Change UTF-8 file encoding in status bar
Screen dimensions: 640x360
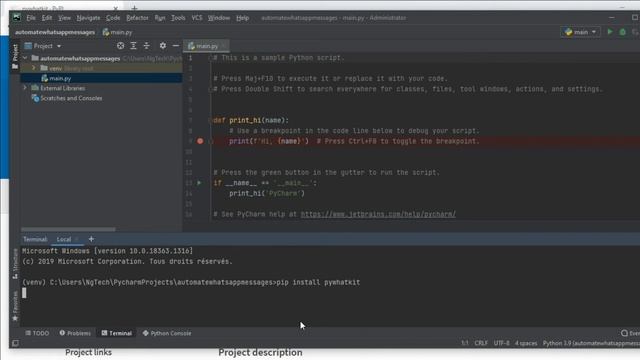click(x=501, y=343)
